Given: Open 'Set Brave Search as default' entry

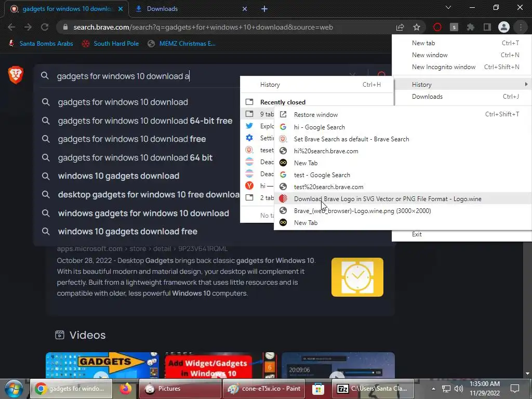Looking at the screenshot, I should (403, 139).
